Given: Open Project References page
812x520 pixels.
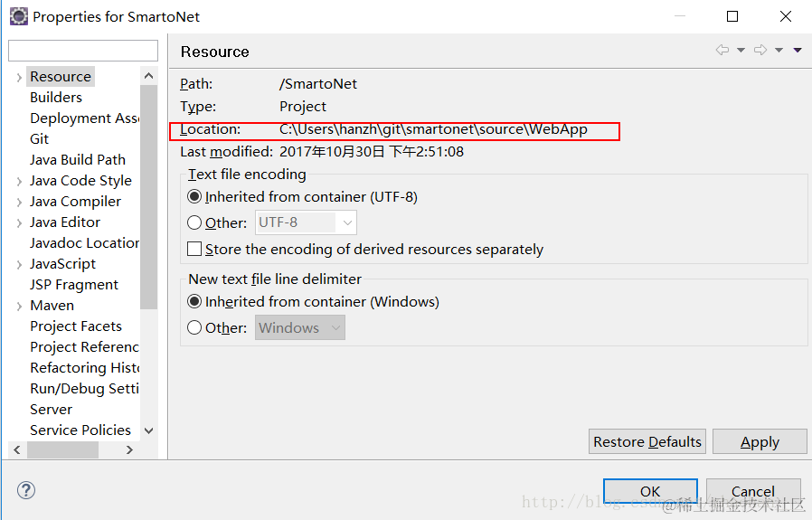Looking at the screenshot, I should pos(84,347).
